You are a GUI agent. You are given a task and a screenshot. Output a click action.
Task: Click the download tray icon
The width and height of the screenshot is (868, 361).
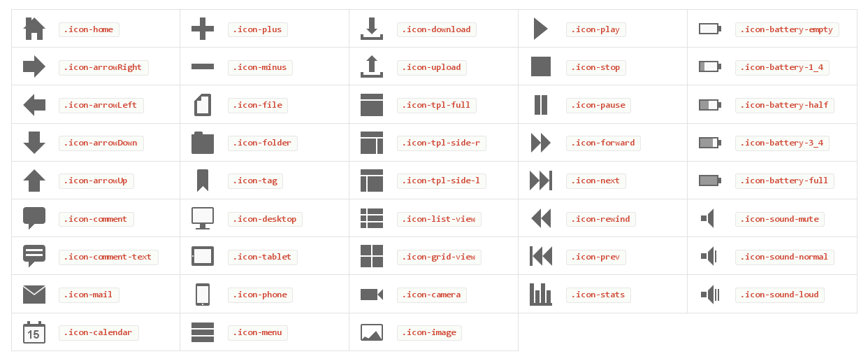372,29
